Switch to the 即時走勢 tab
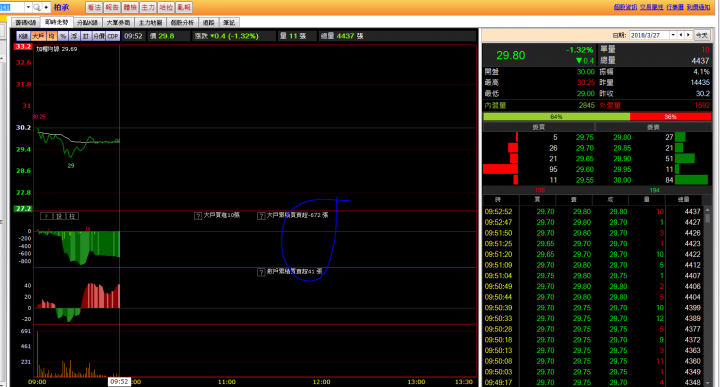The image size is (720, 387). click(56, 22)
